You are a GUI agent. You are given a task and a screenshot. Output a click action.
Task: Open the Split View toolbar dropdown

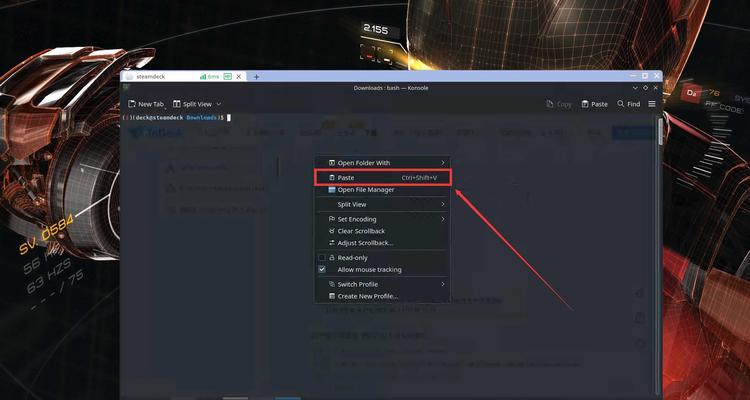(197, 104)
